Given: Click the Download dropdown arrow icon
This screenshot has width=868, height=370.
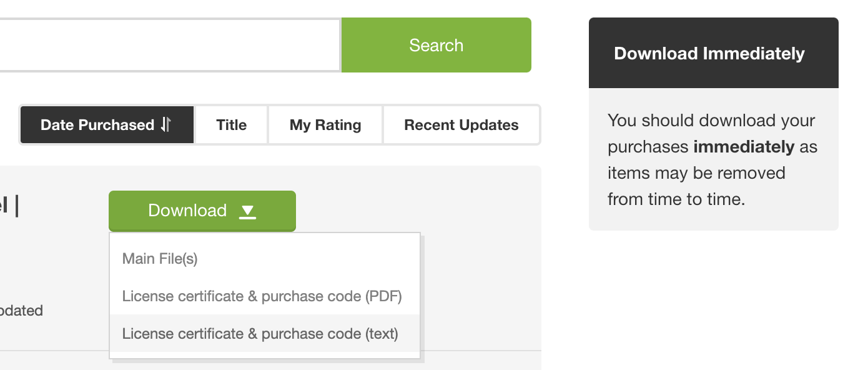Looking at the screenshot, I should click(x=248, y=211).
